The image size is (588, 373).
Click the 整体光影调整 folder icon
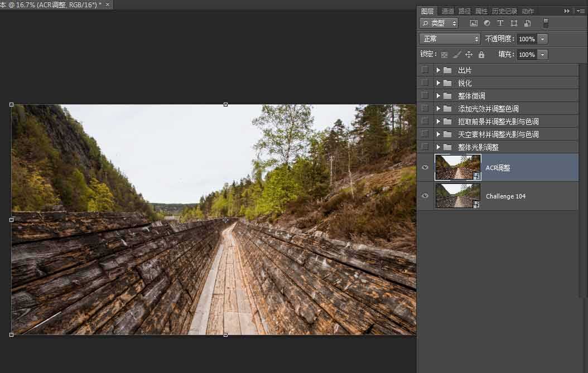click(447, 147)
